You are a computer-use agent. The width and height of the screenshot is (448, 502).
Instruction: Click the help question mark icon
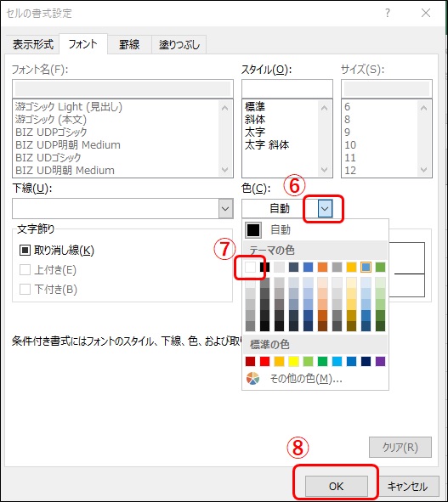click(x=388, y=13)
